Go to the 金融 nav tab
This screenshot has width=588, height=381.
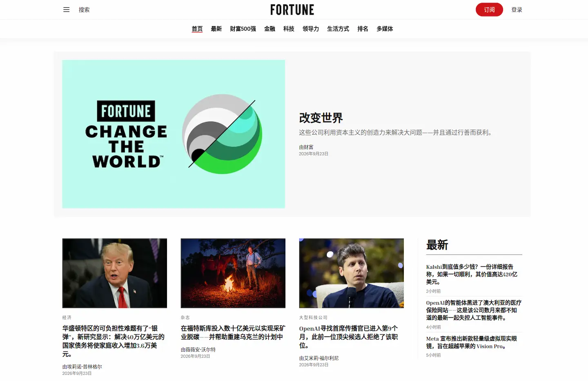(x=269, y=29)
